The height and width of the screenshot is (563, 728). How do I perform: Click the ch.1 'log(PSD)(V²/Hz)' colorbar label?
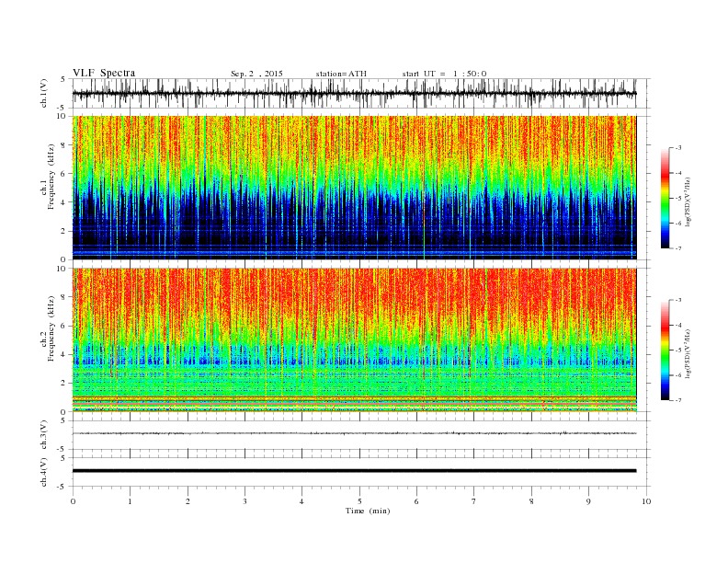[688, 202]
